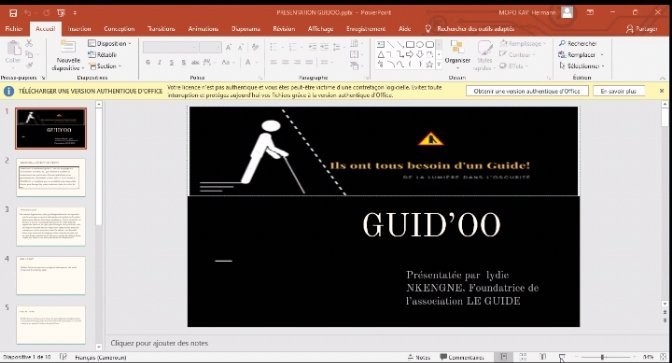Open Styles rapides quick styles
The image size is (672, 363).
[484, 56]
